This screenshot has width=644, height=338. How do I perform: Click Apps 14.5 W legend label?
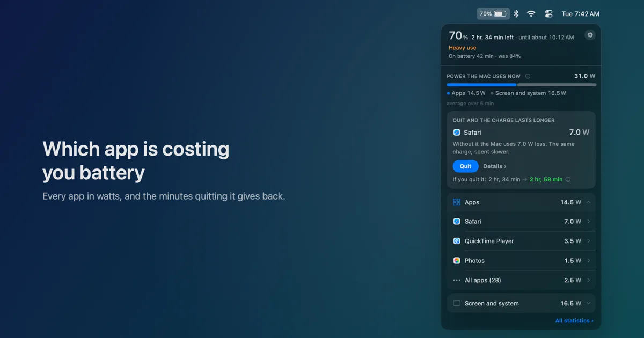[x=466, y=93]
